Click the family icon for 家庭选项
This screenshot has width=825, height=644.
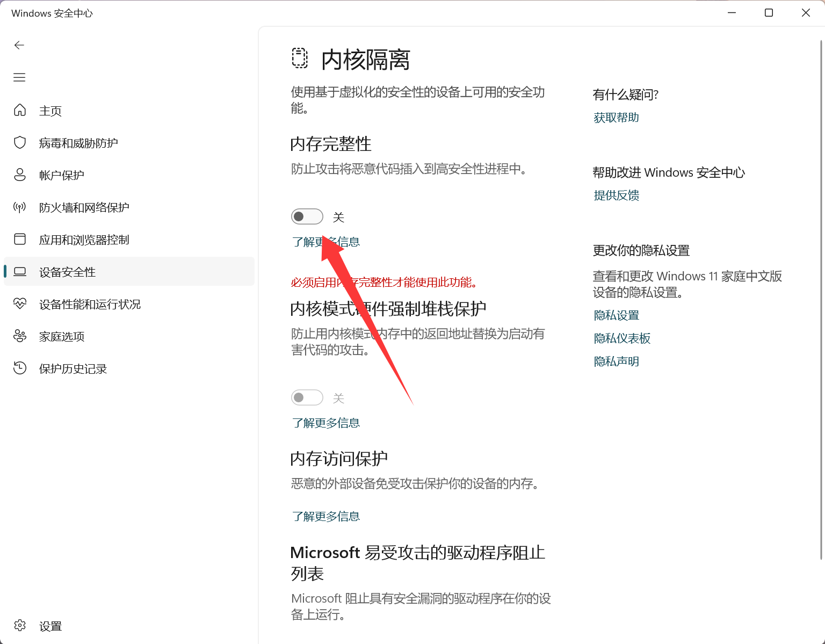[20, 336]
